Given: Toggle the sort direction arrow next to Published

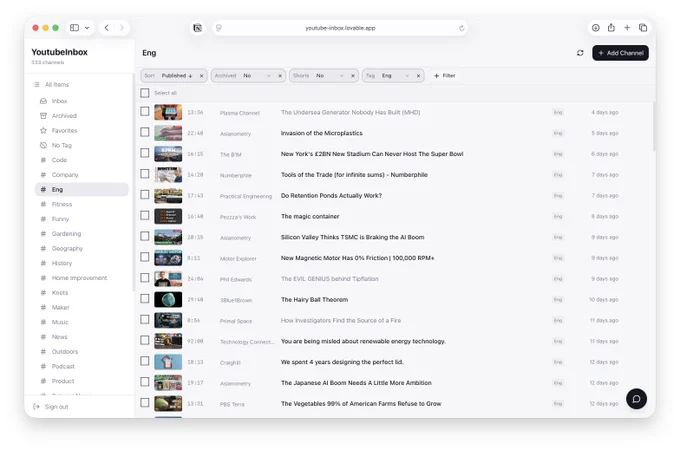Looking at the screenshot, I should [190, 76].
